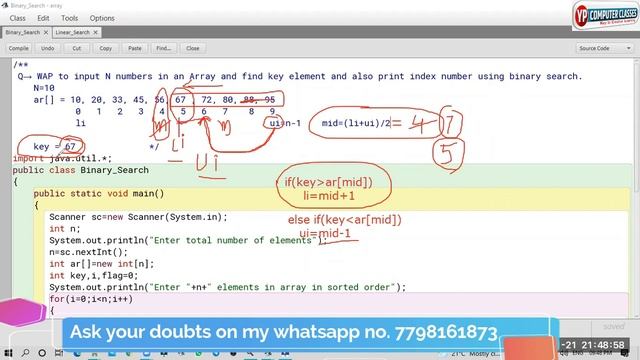
Task: Place cursor in 'int ar[]=new int[n];' line
Action: (x=102, y=264)
